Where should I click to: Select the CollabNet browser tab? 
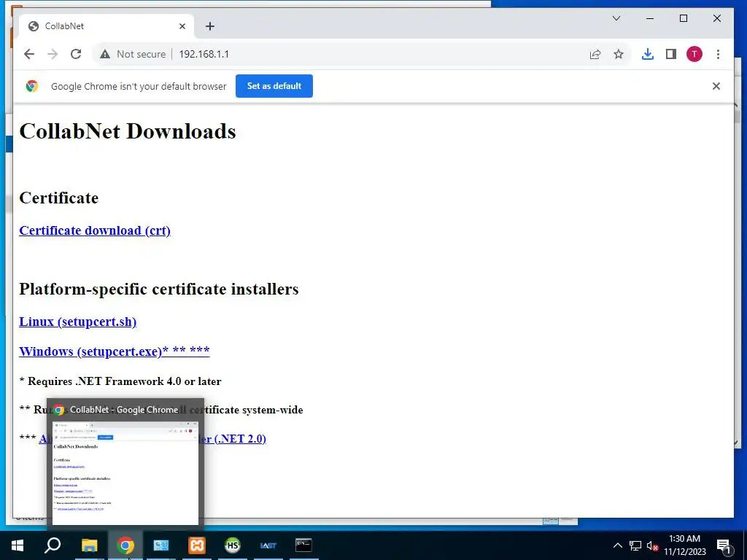pos(106,26)
